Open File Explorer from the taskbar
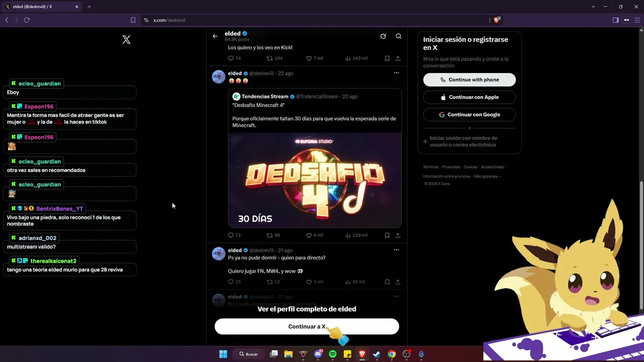Viewport: 644px width, 362px height. (x=288, y=354)
